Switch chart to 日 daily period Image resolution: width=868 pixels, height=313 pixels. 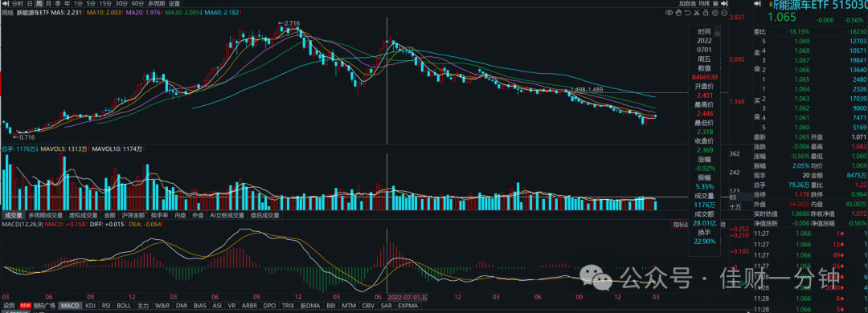tap(30, 3)
